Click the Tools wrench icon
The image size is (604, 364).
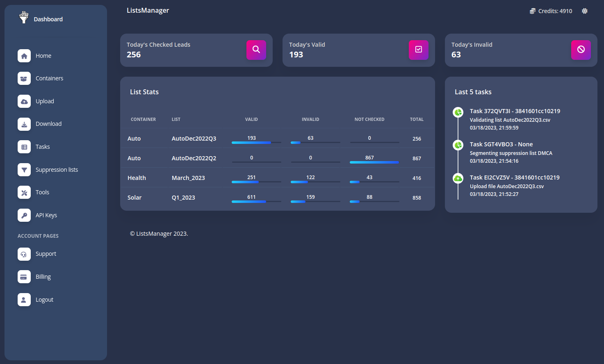[24, 192]
